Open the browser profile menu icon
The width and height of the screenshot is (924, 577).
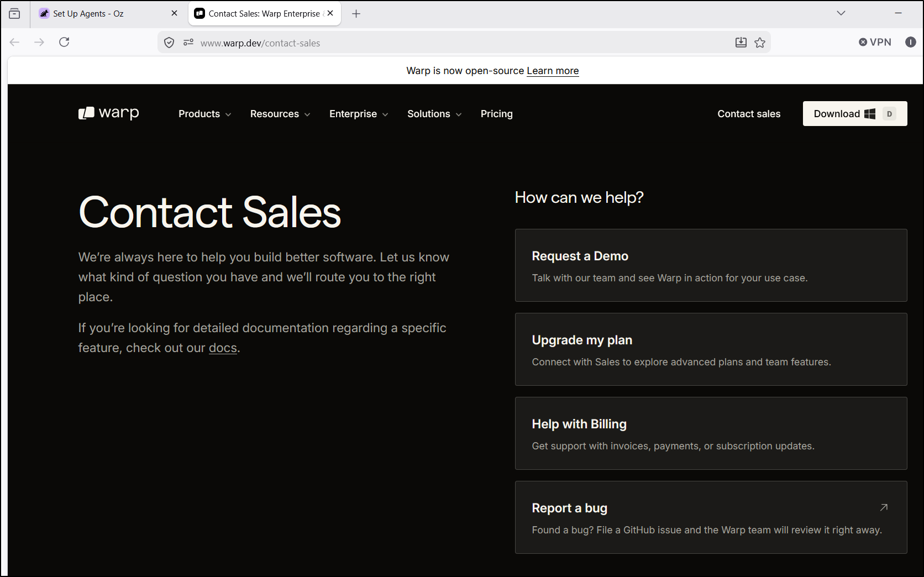coord(911,42)
